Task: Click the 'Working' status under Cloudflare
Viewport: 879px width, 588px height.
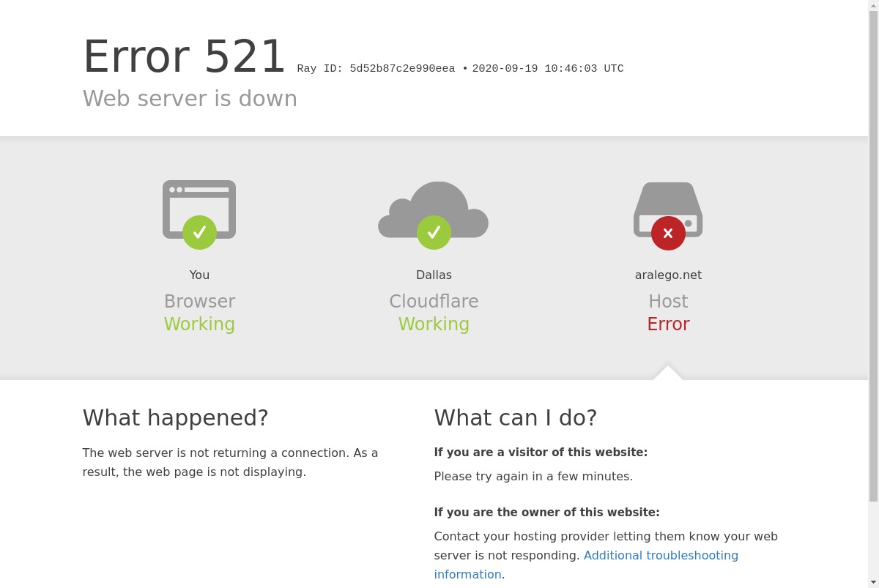Action: [x=434, y=324]
